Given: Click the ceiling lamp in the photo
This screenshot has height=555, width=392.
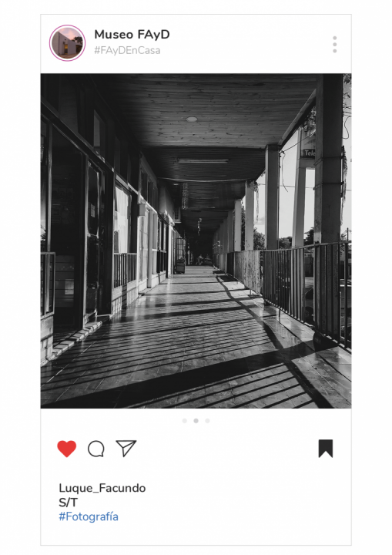Looking at the screenshot, I should click(192, 119).
